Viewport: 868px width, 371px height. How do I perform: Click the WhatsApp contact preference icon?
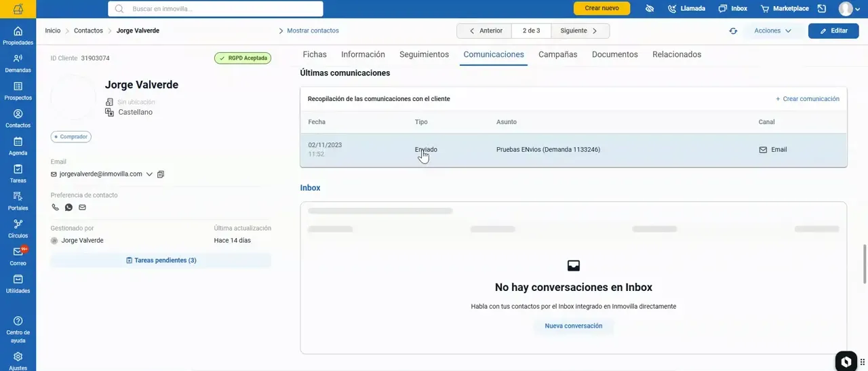pos(68,208)
